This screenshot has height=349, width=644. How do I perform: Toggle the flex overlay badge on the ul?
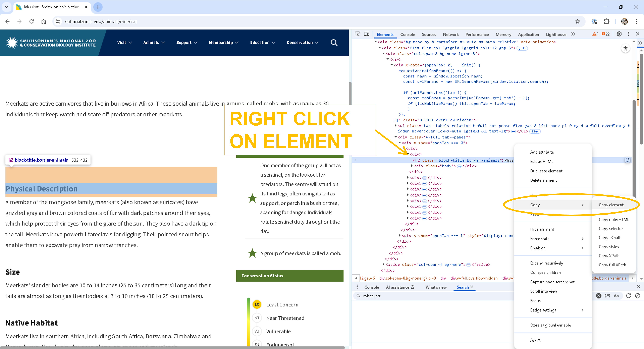pos(535,131)
